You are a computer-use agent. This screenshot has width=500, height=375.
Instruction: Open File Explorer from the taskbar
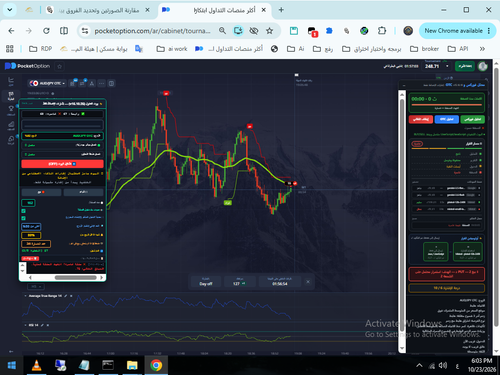(132, 366)
